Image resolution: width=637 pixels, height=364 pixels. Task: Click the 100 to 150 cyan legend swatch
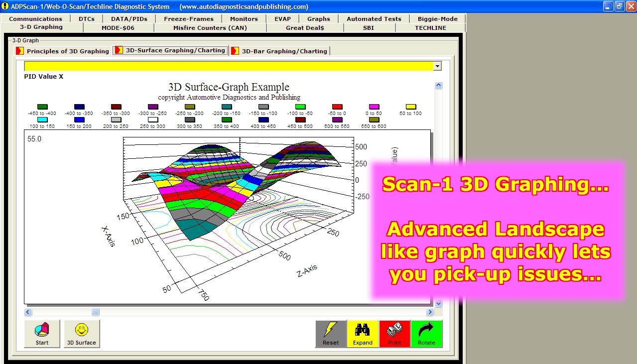click(42, 120)
